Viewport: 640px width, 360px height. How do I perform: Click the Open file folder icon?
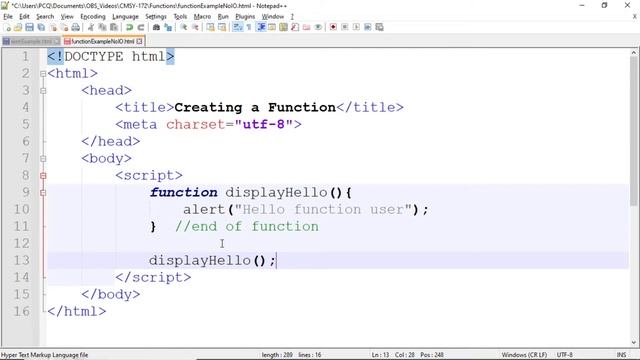click(x=18, y=27)
